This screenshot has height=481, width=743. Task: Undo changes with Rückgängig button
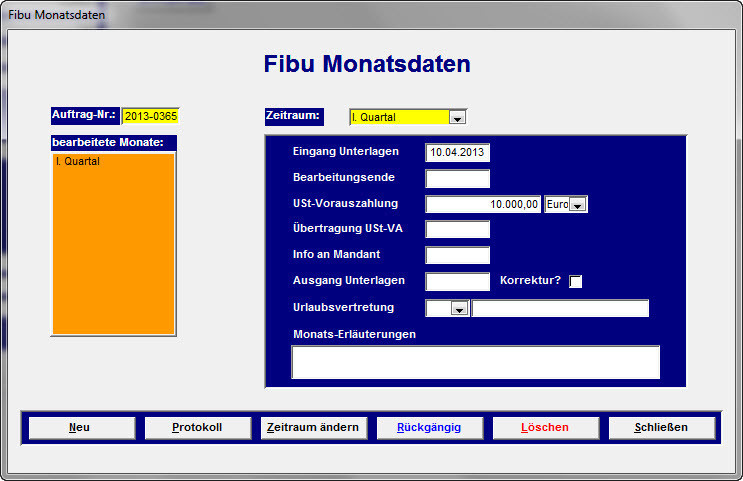click(x=430, y=427)
